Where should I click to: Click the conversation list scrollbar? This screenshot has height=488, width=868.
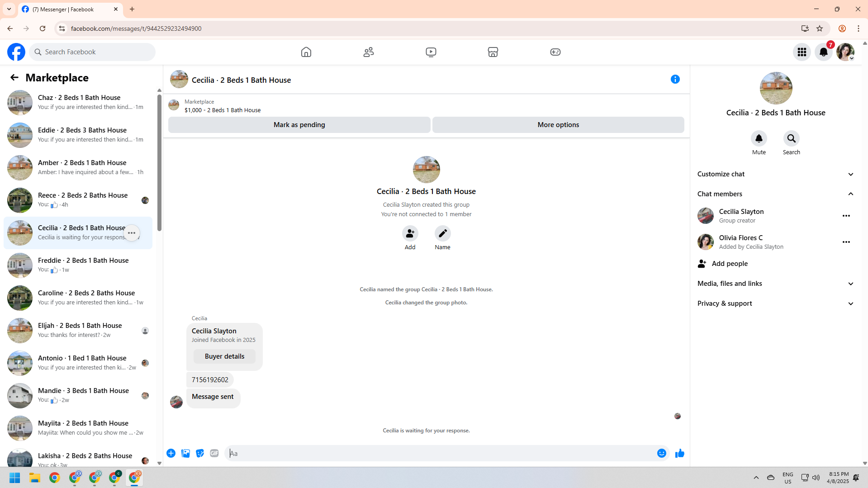point(159,163)
